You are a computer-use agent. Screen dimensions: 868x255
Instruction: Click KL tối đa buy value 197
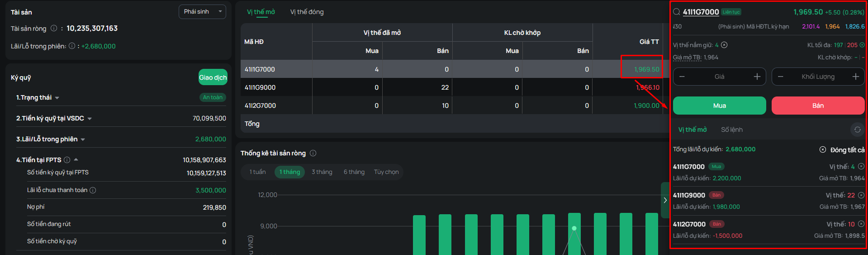click(839, 45)
